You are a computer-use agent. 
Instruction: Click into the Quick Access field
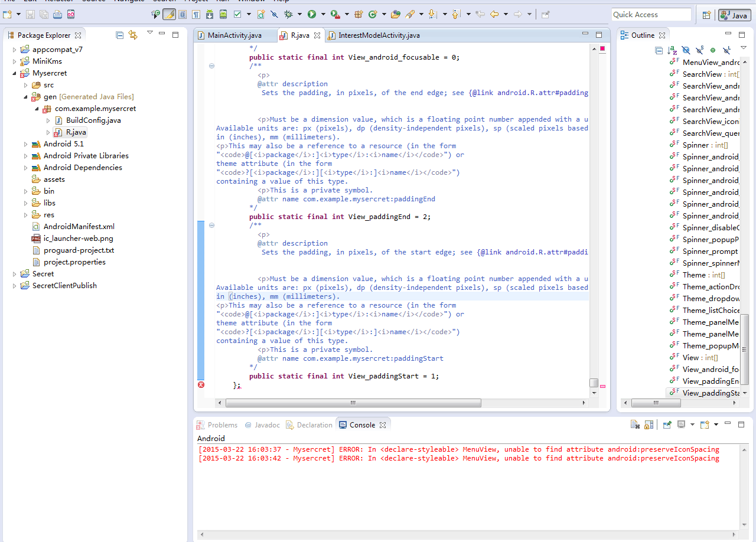pos(651,14)
